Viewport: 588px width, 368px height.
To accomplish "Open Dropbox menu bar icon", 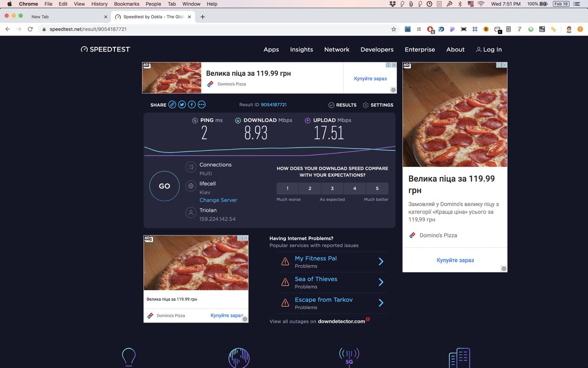I will point(392,4).
